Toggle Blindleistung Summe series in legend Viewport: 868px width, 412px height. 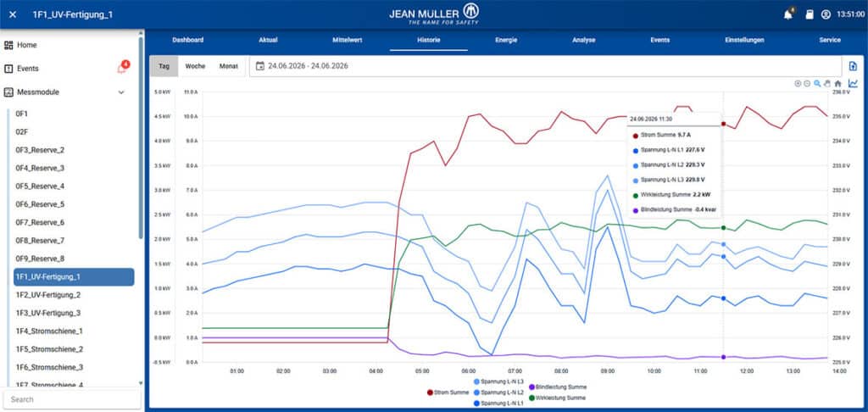[558, 387]
